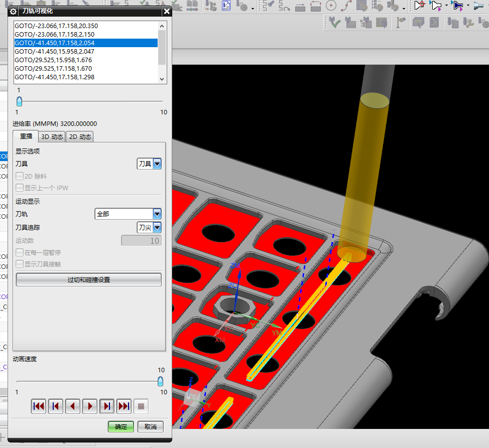Step forward one move in the toolpath
Image resolution: width=489 pixels, height=448 pixels.
point(107,406)
